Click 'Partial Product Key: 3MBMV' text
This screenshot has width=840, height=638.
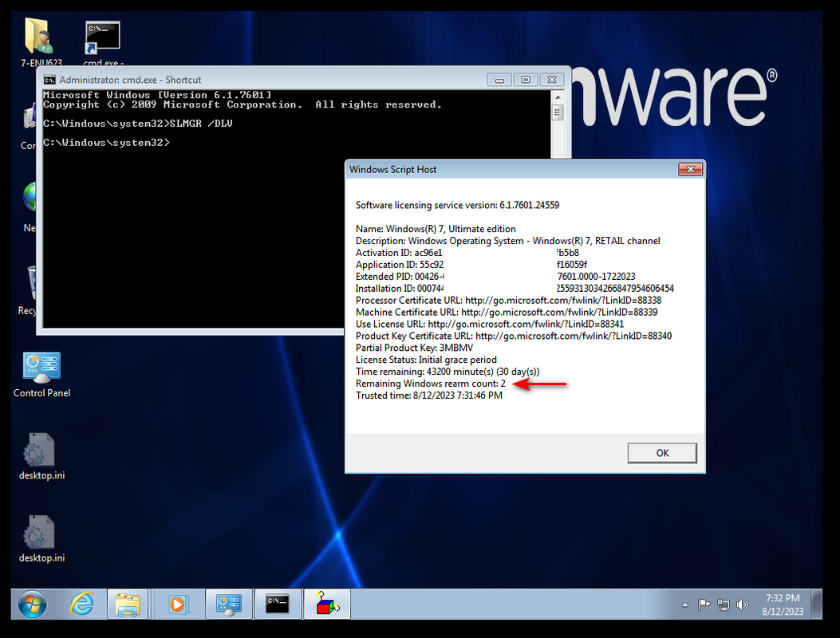pos(414,348)
